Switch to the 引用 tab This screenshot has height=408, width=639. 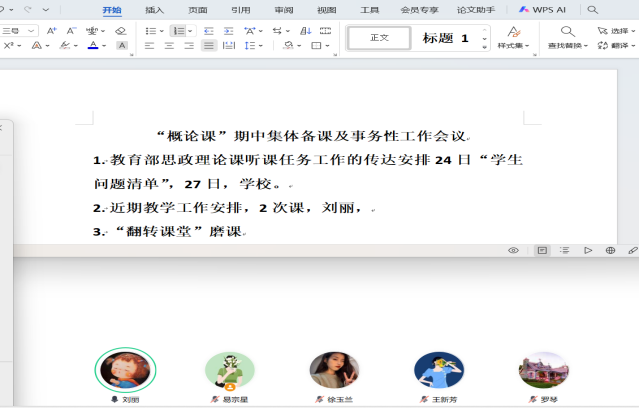[x=241, y=9]
